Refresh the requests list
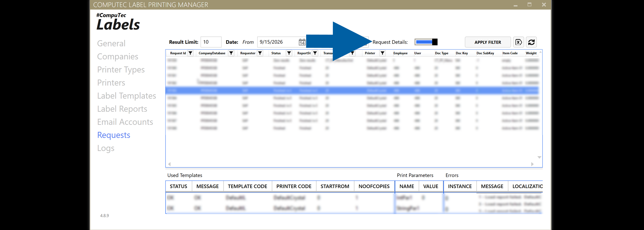This screenshot has height=230, width=644. click(x=531, y=42)
